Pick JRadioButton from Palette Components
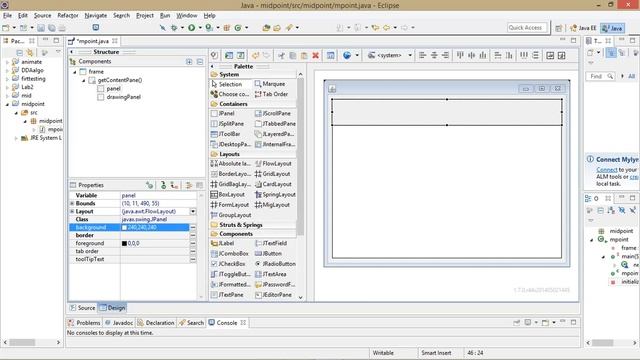Screen dimensions: 640x360 click(x=275, y=264)
